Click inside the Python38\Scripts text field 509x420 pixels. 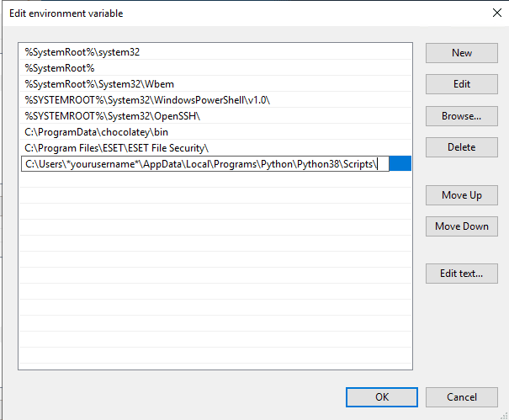click(202, 164)
